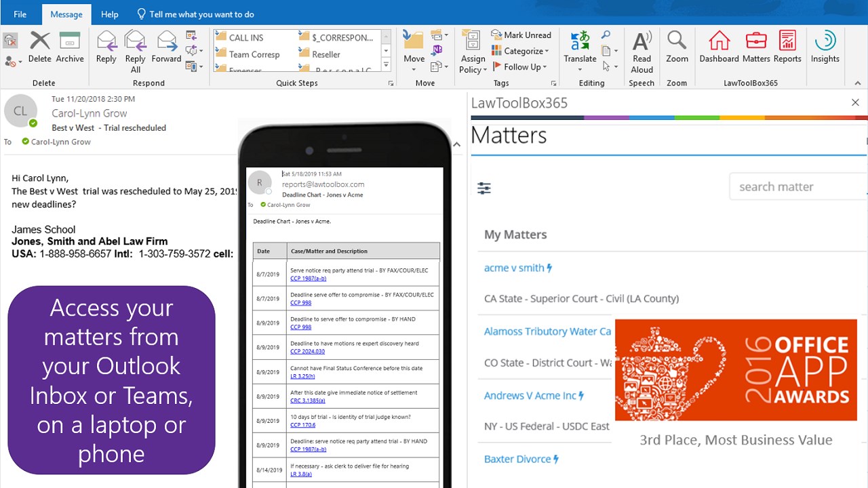
Task: Open the Insights add-in
Action: [x=825, y=47]
